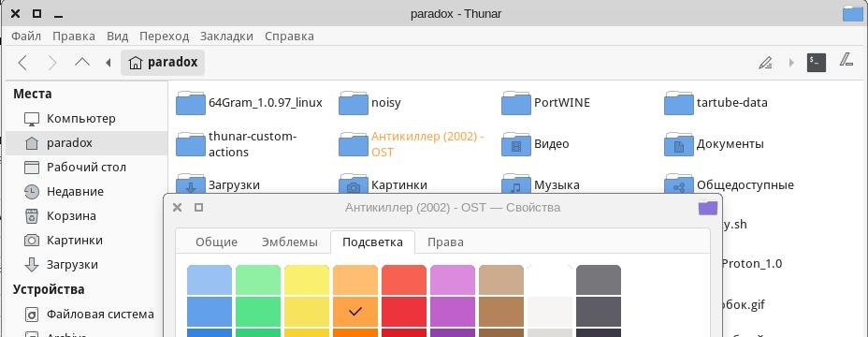Select the Видео folder icon
Viewport: 868px width, 337px height.
click(x=516, y=144)
